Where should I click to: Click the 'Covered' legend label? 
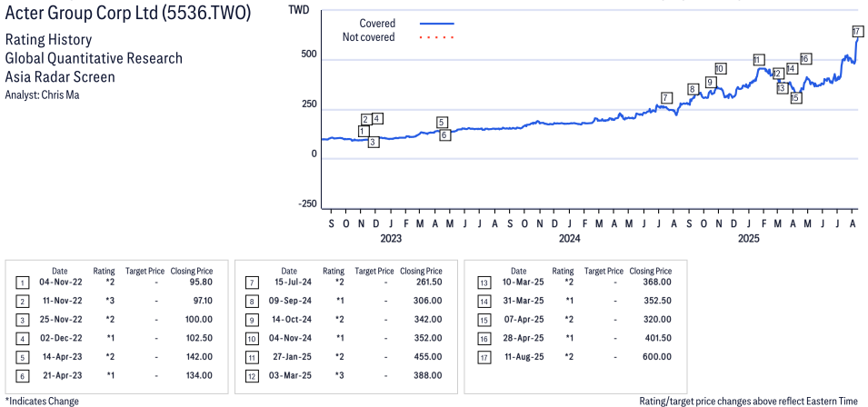point(377,24)
